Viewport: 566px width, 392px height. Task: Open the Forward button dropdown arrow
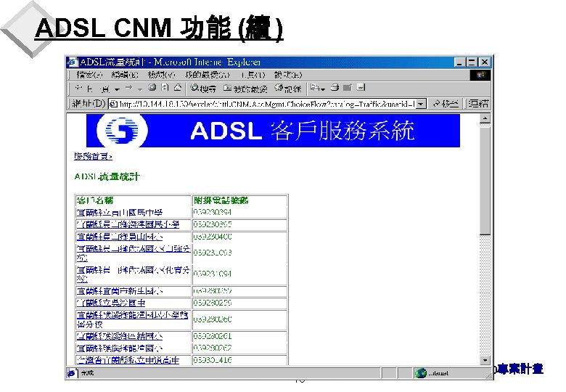(x=140, y=89)
